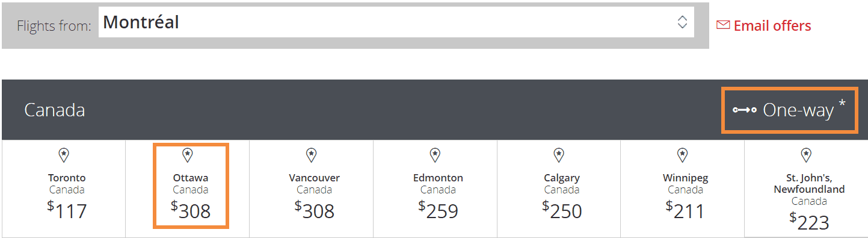Click the map pin icon above Toronto
This screenshot has width=868, height=238.
coord(64,155)
